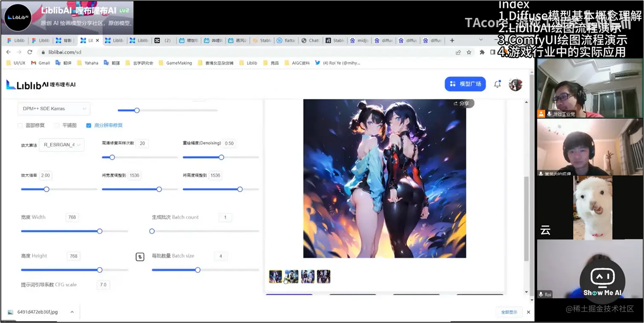Expand the browser tab search chevron
The image size is (644, 323).
(481, 40)
